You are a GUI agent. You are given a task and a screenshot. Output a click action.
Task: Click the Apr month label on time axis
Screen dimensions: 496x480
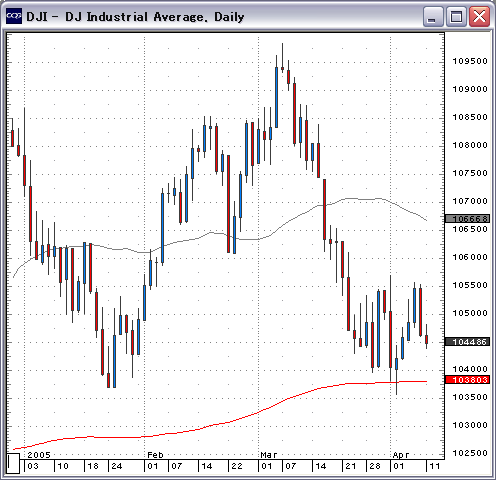(x=401, y=455)
